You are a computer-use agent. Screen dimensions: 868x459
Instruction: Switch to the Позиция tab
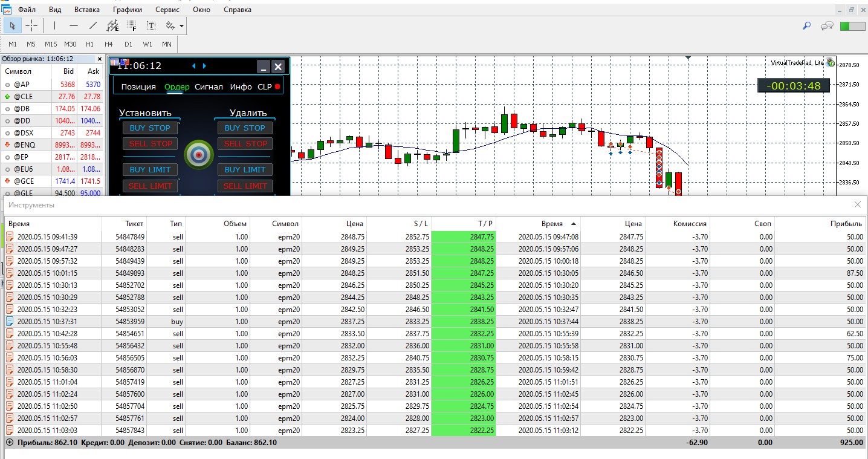[x=138, y=87]
